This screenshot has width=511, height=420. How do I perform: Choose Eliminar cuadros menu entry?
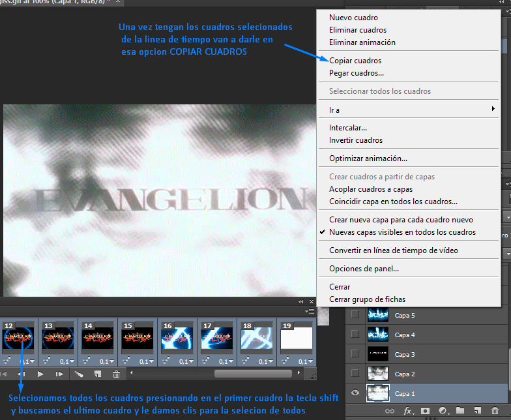[409, 30]
